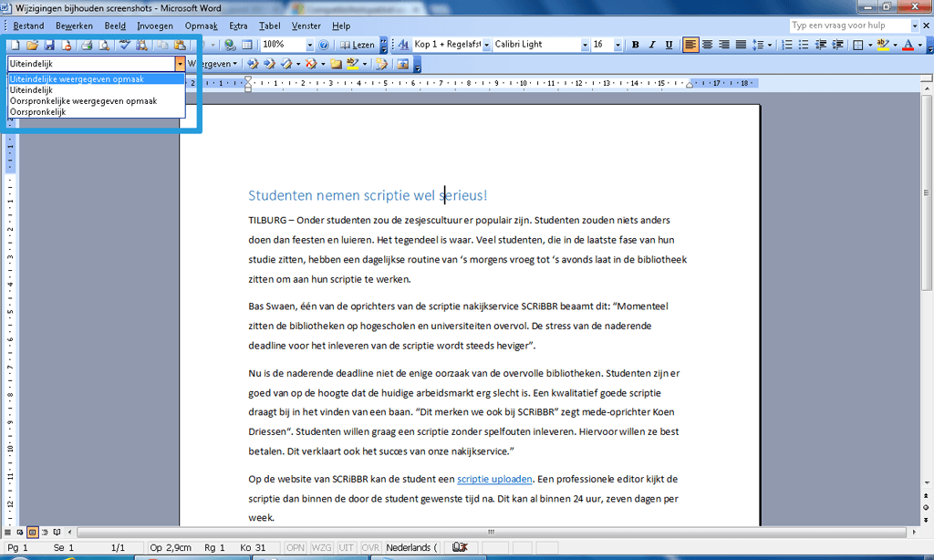This screenshot has width=934, height=560.
Task: Apply numbered list formatting
Action: point(787,45)
